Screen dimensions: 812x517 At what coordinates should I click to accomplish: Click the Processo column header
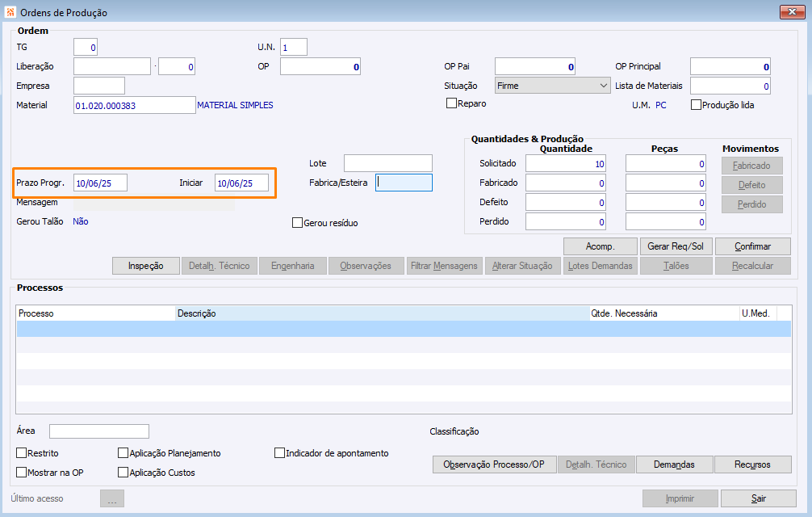96,313
